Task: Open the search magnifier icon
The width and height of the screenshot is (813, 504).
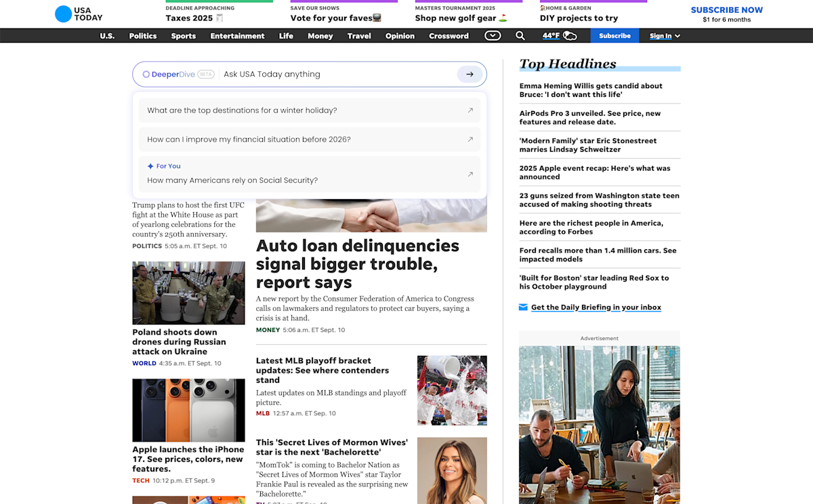Action: pos(520,36)
